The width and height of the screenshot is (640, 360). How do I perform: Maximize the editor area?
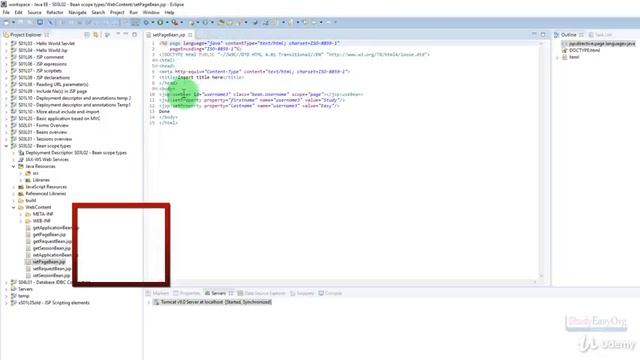point(543,34)
